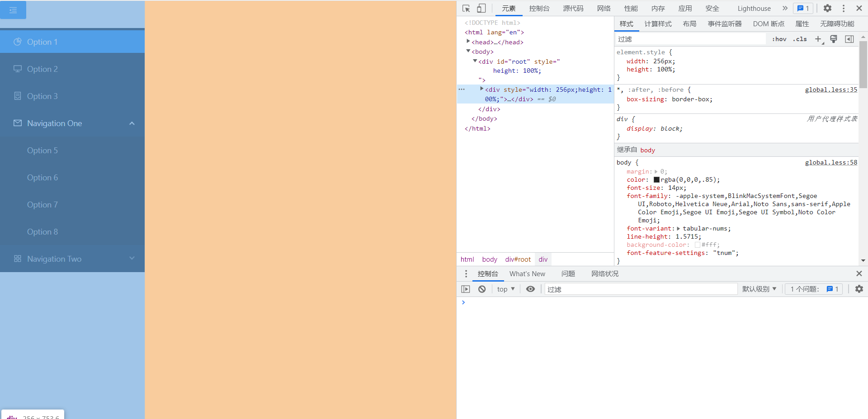Click the clear console icon
Viewport: 868px width, 419px height.
tap(481, 289)
